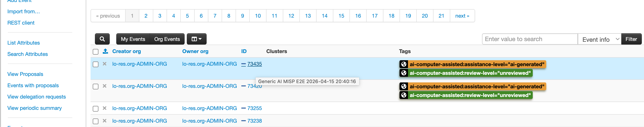Click the X icon on event 73255 row
The width and height of the screenshot is (644, 127).
tap(105, 108)
